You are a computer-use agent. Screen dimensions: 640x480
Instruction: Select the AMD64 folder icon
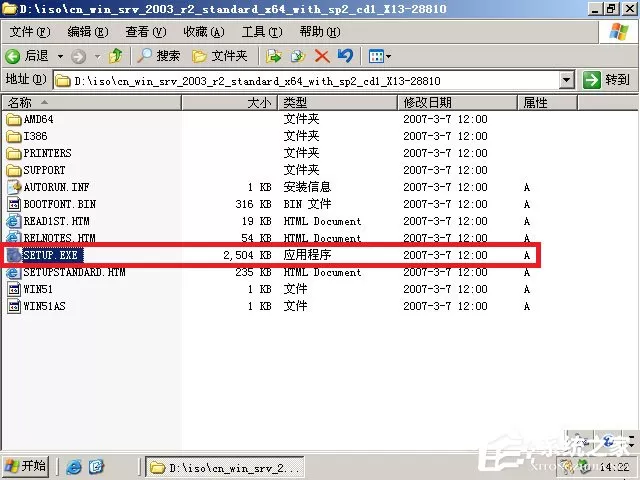(x=14, y=120)
